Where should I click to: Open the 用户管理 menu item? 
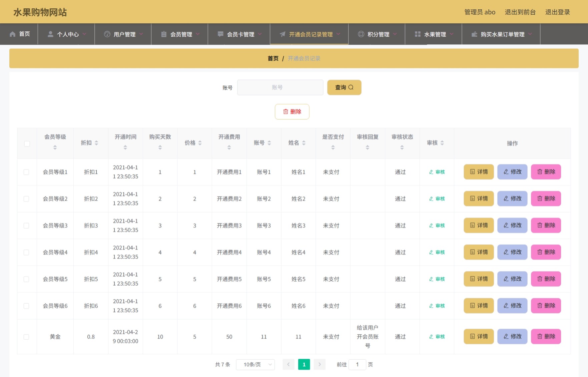123,34
